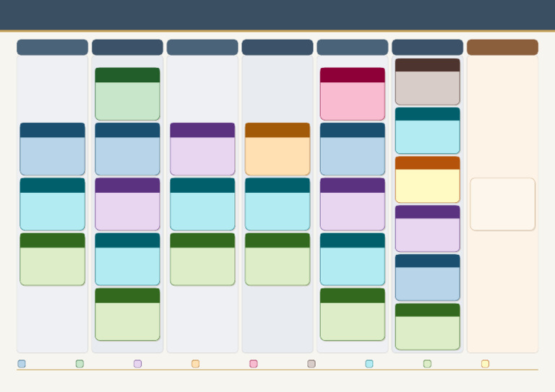Open the blue card in sixth column
The height and width of the screenshot is (392, 555).
(428, 277)
